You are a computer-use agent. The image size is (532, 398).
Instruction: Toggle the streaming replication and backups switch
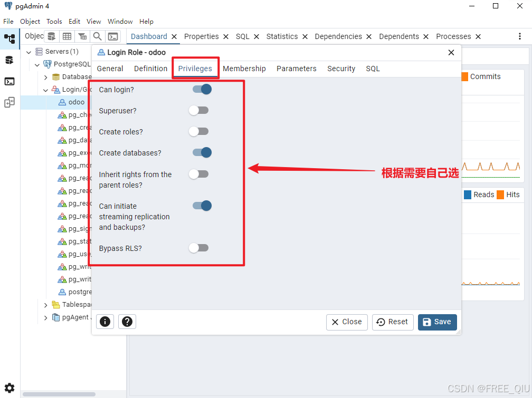pyautogui.click(x=202, y=206)
